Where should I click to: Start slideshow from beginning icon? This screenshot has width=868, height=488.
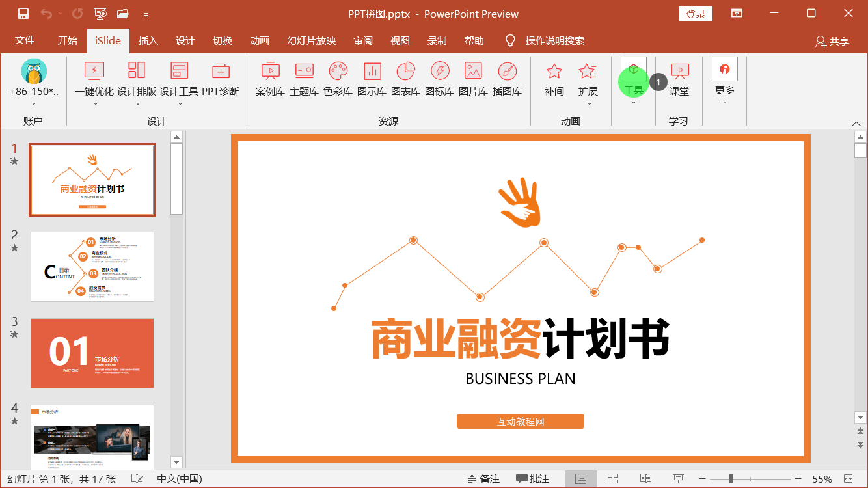[x=100, y=14]
